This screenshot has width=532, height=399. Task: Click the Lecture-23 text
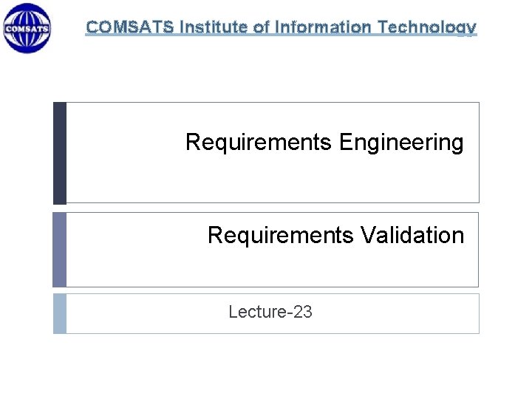click(x=270, y=312)
